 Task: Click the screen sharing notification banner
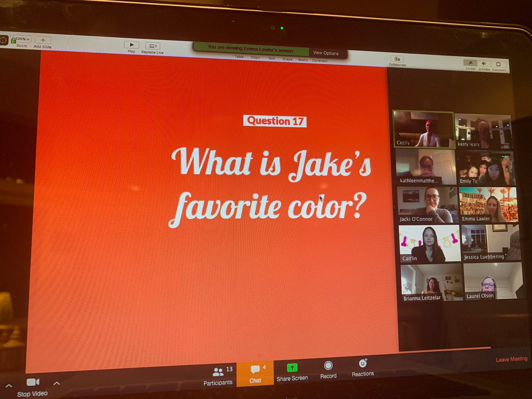(251, 49)
